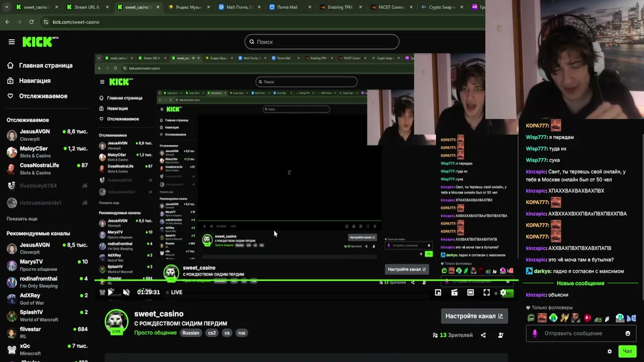The image size is (644, 362).
Task: Open the emoji picker in the chat input
Action: pyautogui.click(x=627, y=333)
